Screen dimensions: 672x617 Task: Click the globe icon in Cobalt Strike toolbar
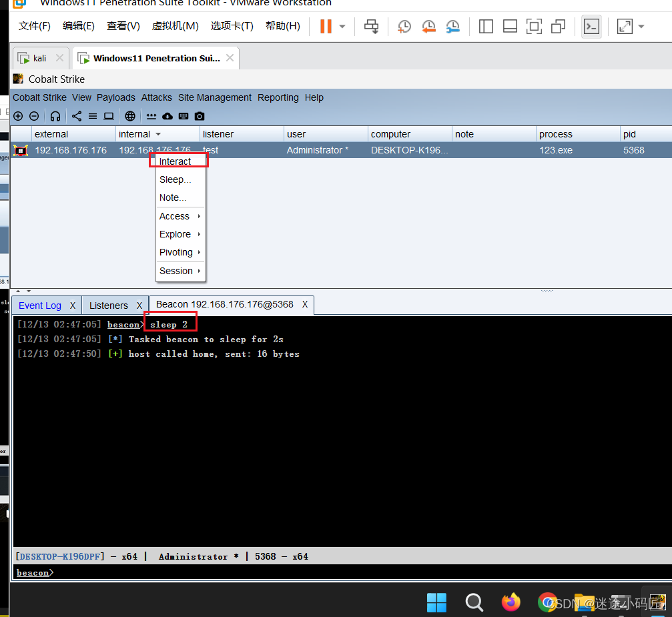tap(130, 116)
